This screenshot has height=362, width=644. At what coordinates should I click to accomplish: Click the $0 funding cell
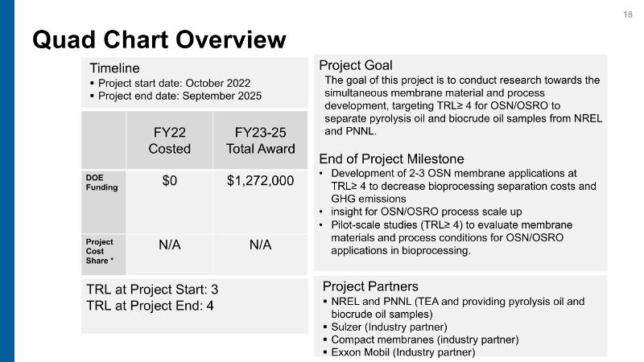[169, 181]
